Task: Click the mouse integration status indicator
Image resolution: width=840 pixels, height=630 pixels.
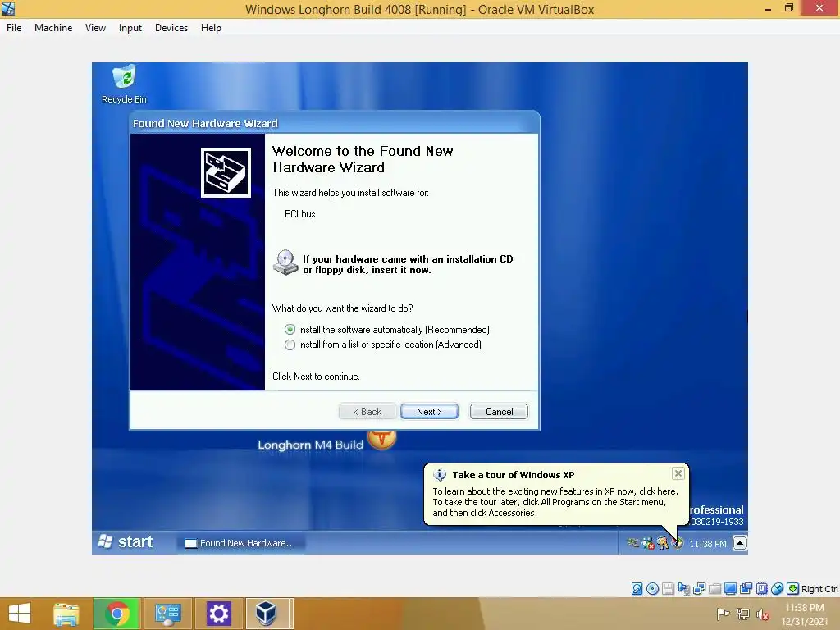Action: click(x=778, y=589)
